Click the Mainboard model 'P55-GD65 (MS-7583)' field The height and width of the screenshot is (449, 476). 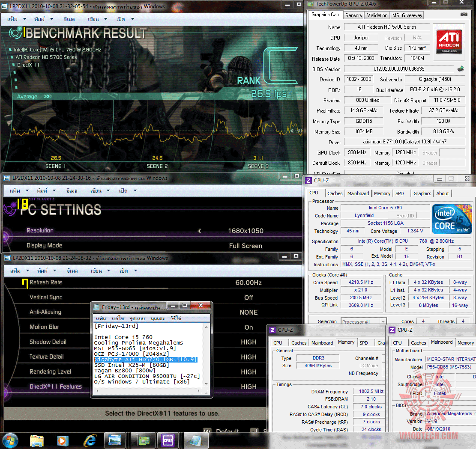(x=450, y=367)
